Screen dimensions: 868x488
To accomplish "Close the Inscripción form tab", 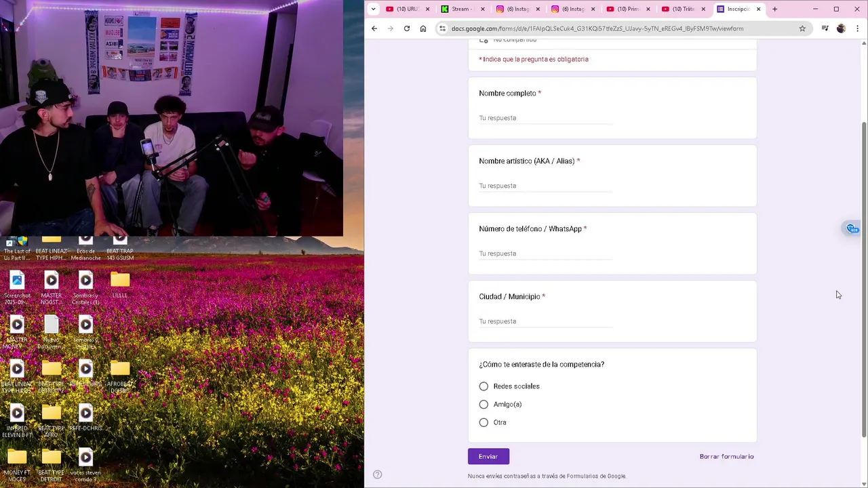I will (758, 9).
